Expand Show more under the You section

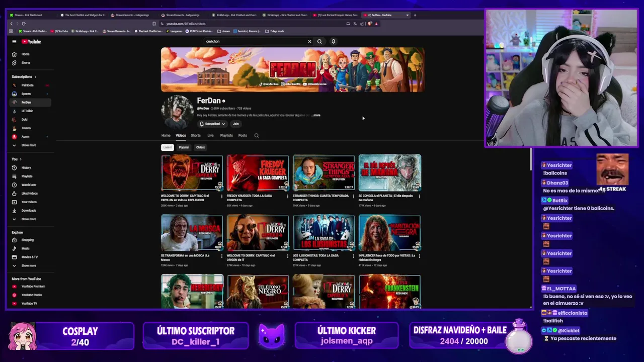tap(30, 219)
